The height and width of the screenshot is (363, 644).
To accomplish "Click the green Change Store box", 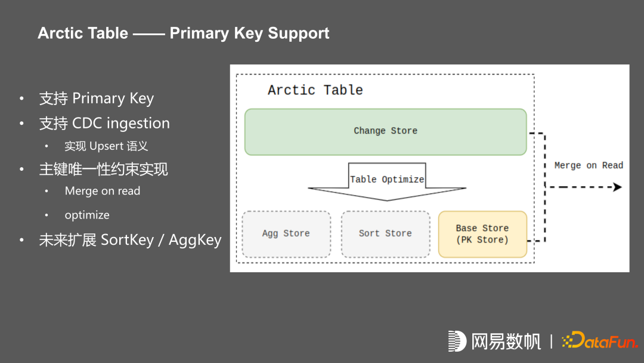I will (385, 131).
